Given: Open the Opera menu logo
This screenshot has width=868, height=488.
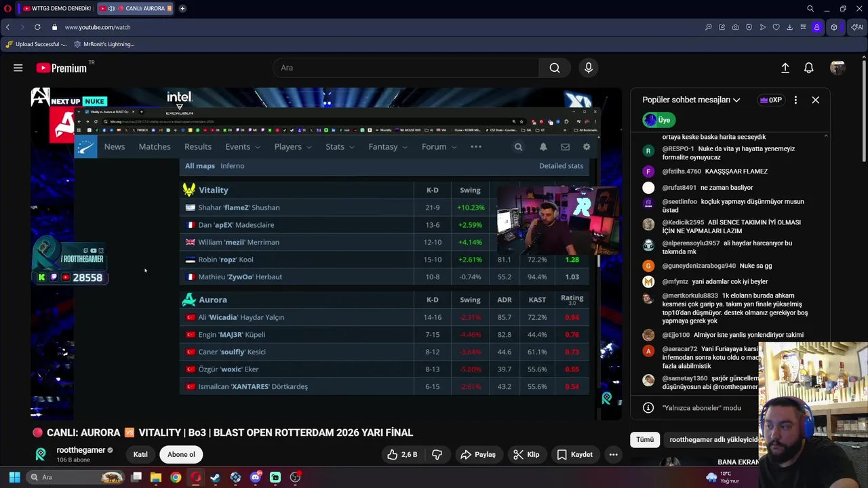Looking at the screenshot, I should (7, 8).
